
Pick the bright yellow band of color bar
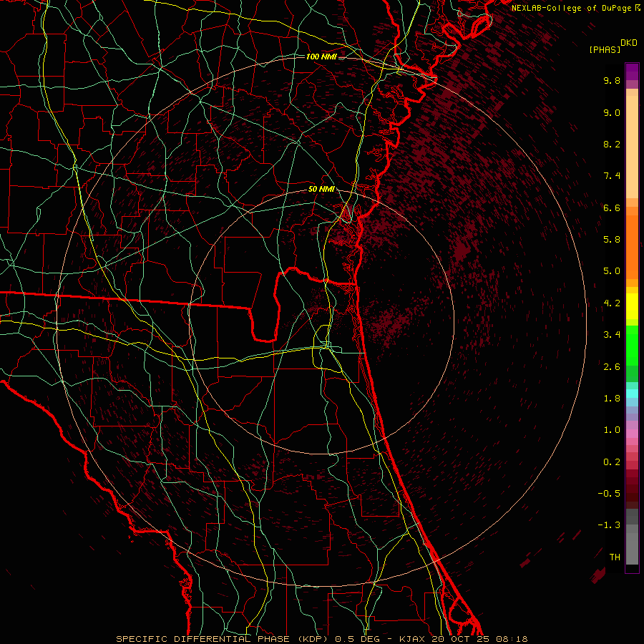[632, 306]
